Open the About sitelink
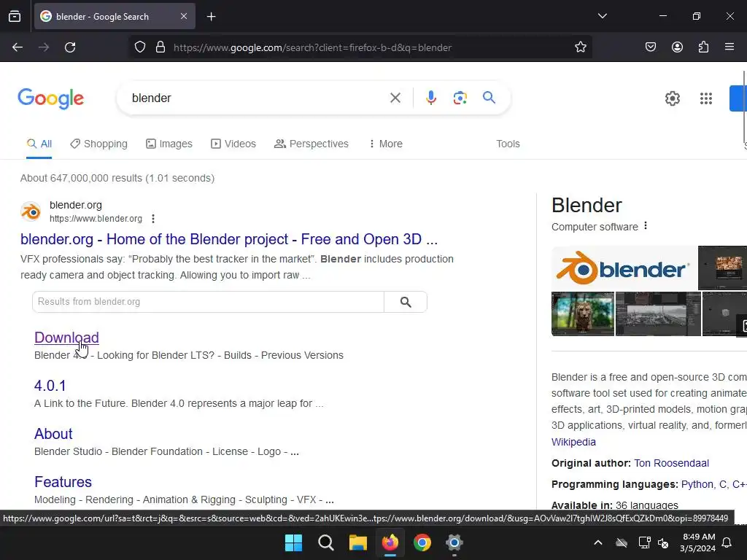The image size is (747, 560). click(53, 434)
